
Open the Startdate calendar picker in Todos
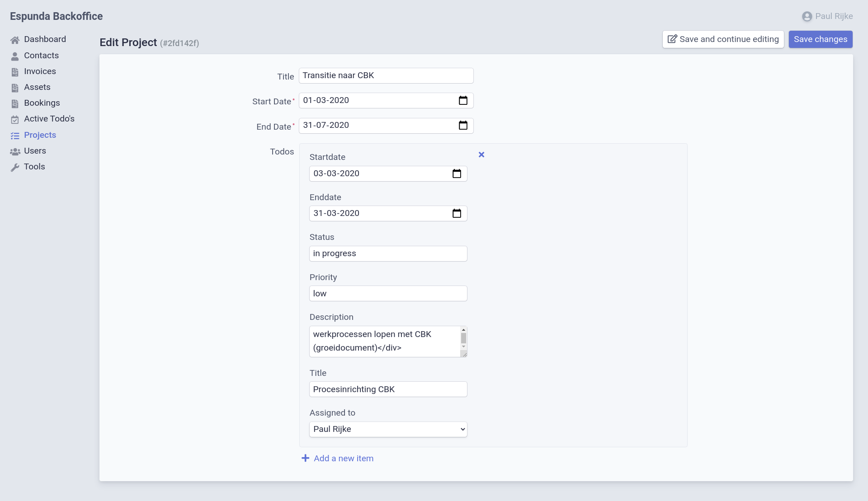pyautogui.click(x=457, y=173)
